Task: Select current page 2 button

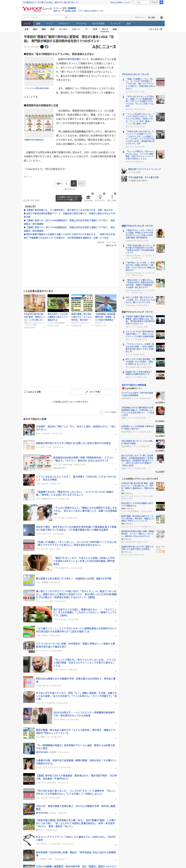Action: 74,184
